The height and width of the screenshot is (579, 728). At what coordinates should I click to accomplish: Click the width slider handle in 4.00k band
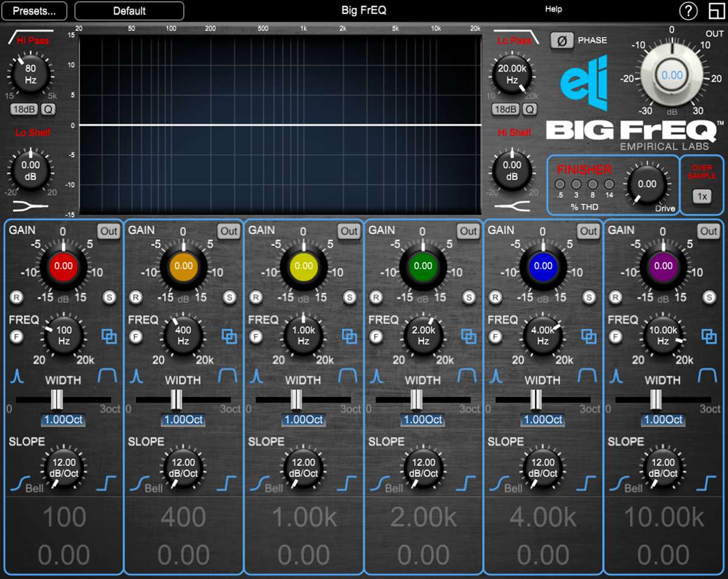[x=536, y=399]
